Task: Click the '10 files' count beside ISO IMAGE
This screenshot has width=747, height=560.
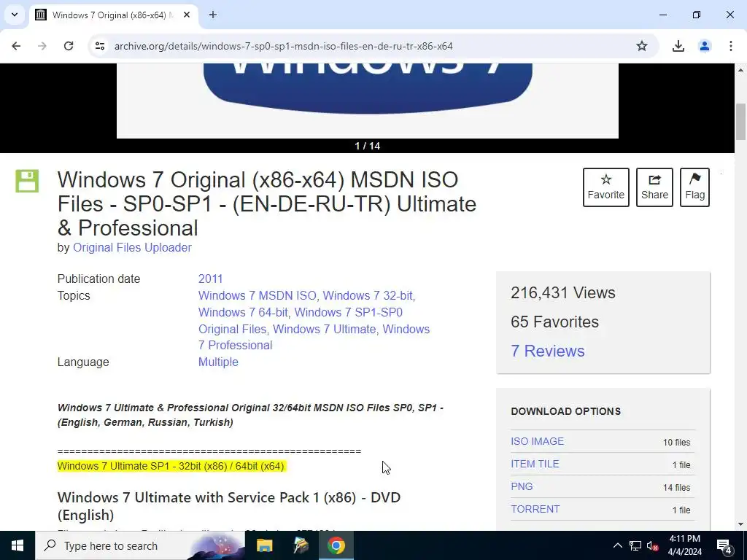Action: point(676,443)
